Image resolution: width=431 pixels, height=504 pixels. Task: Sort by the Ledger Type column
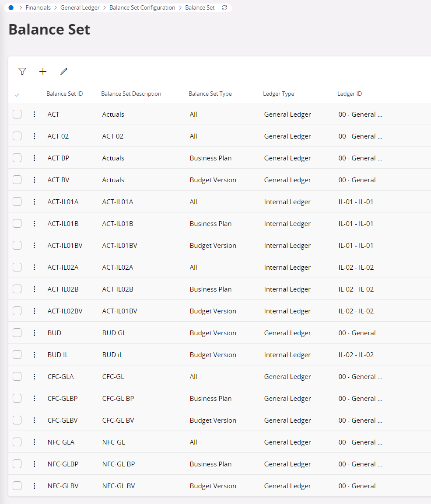[278, 94]
